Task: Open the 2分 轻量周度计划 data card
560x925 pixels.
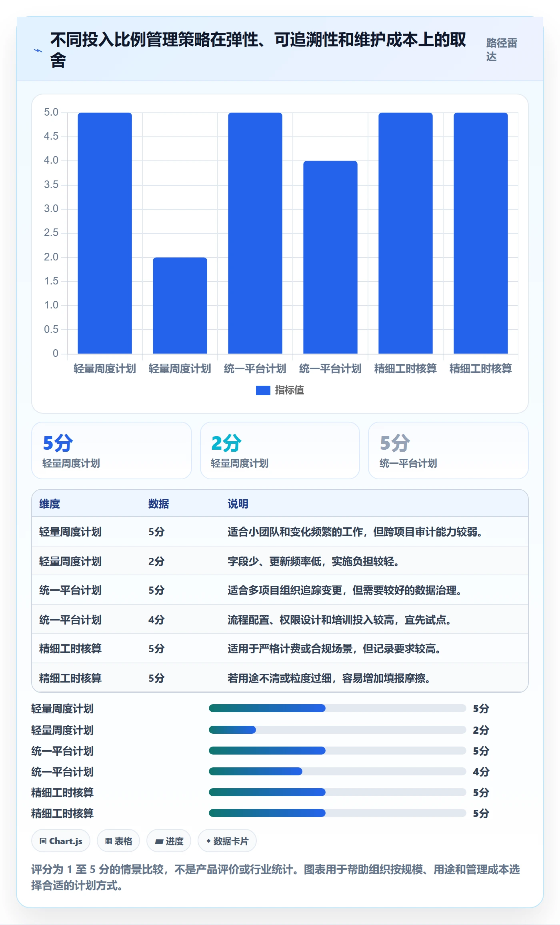Action: 280,450
